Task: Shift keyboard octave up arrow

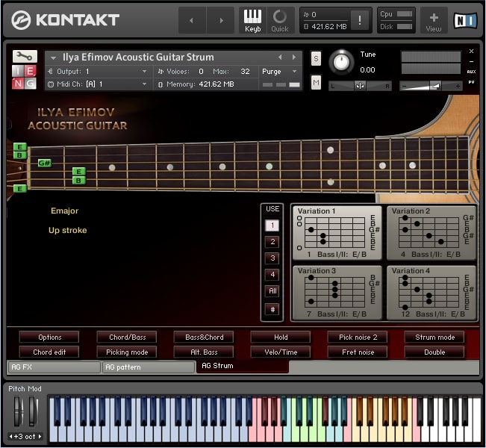Action: point(40,437)
